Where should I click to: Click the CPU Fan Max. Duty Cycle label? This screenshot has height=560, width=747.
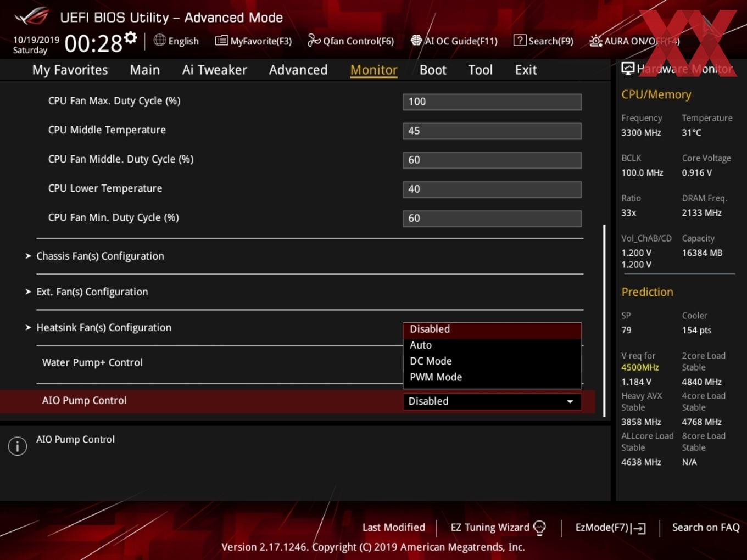114,101
